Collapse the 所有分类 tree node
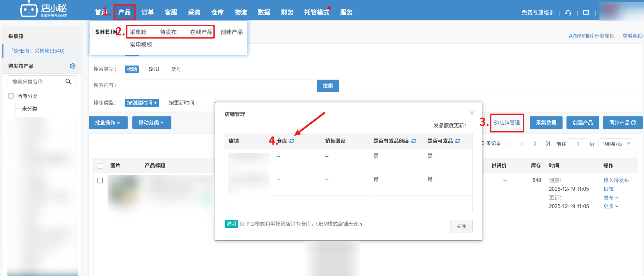Image resolution: width=644 pixels, height=276 pixels. tap(11, 96)
